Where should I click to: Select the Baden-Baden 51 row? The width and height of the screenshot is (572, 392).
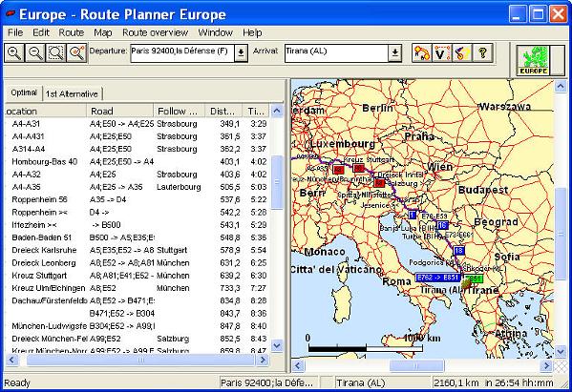point(137,237)
